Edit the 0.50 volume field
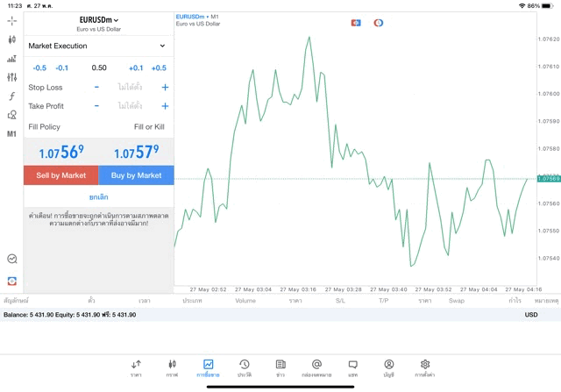This screenshot has width=561, height=392. (99, 68)
